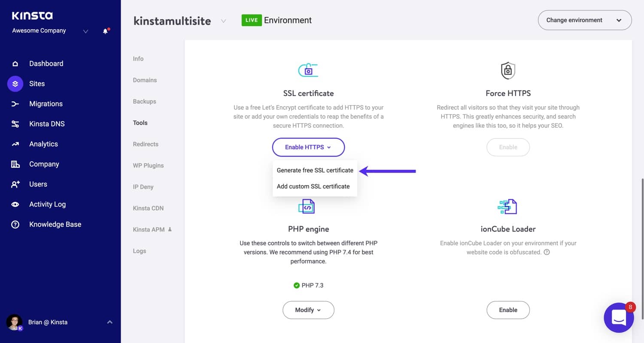Click the ionCube help question mark

click(x=547, y=252)
